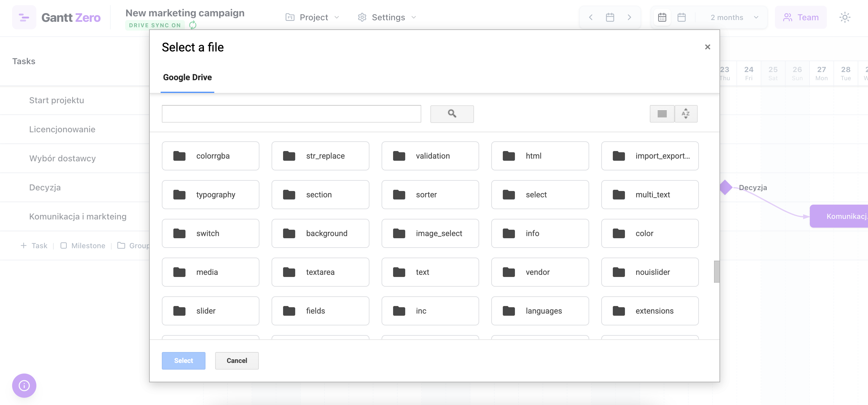The width and height of the screenshot is (868, 405).
Task: Open the Settings gear icon
Action: 362,17
